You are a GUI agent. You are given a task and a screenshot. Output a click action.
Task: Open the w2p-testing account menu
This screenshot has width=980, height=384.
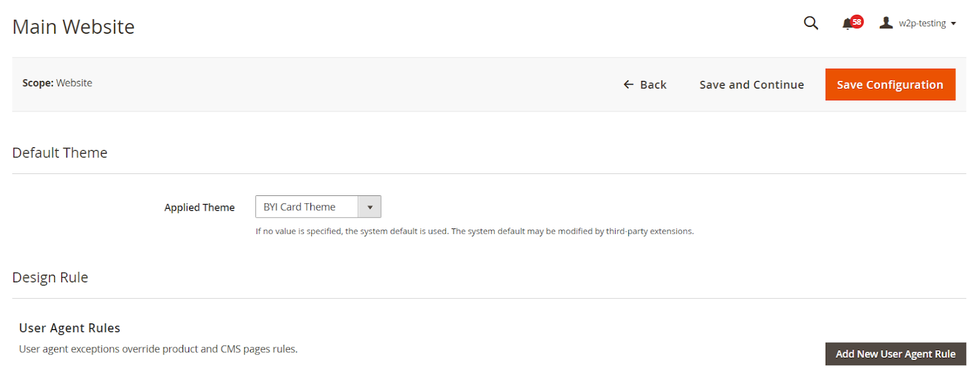(922, 23)
